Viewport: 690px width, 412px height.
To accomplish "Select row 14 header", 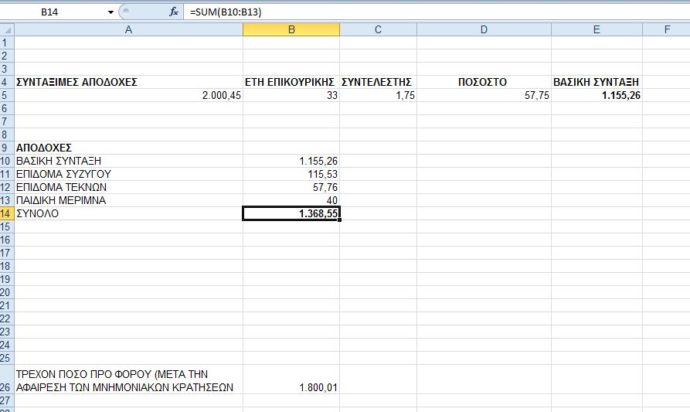I will click(7, 214).
